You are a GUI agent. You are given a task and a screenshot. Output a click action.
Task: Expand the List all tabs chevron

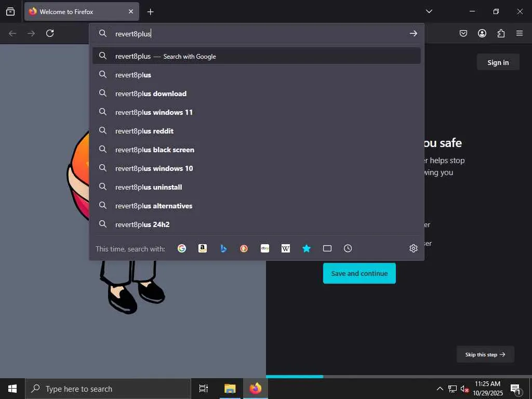point(429,11)
